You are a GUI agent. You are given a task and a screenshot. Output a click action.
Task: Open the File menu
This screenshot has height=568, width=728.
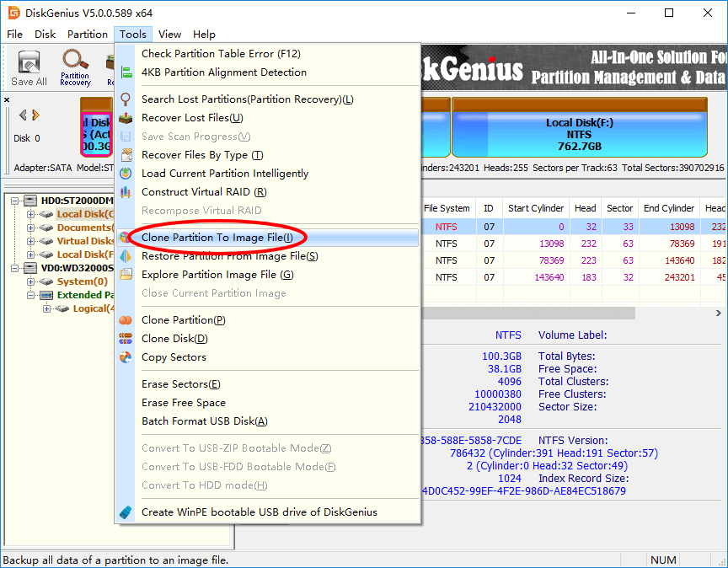tap(14, 35)
